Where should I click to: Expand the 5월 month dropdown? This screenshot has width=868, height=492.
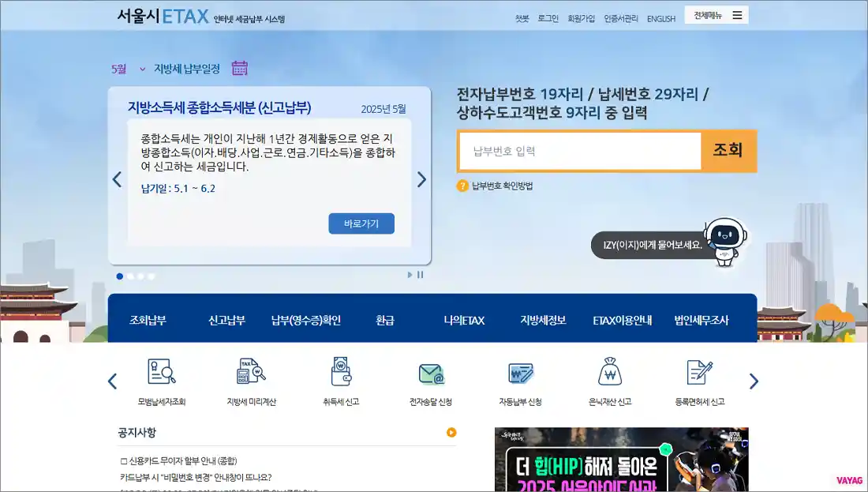[x=129, y=69]
